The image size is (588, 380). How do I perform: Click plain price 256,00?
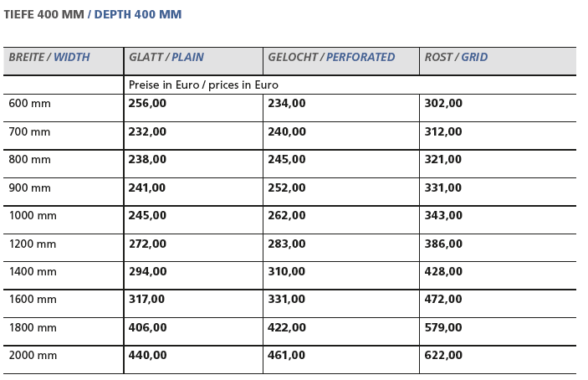point(147,103)
